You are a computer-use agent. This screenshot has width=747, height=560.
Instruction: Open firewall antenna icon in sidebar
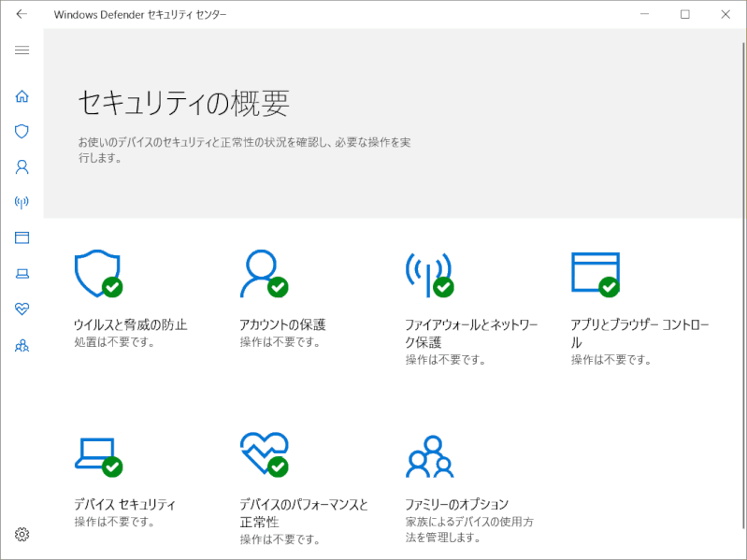(22, 202)
